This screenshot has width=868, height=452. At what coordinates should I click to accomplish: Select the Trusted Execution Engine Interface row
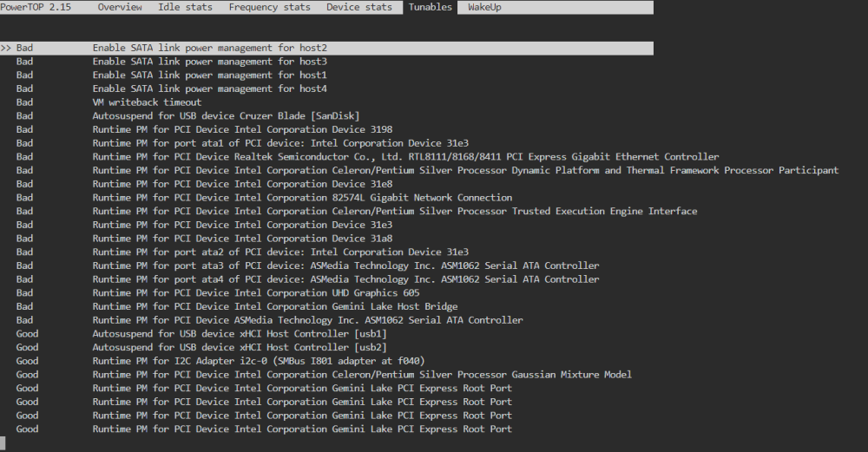[357, 212]
